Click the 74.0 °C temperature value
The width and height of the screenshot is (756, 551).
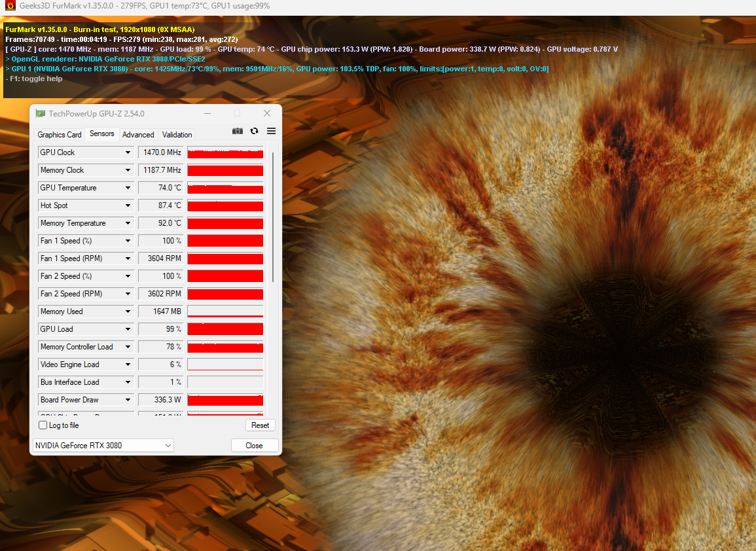tap(160, 188)
